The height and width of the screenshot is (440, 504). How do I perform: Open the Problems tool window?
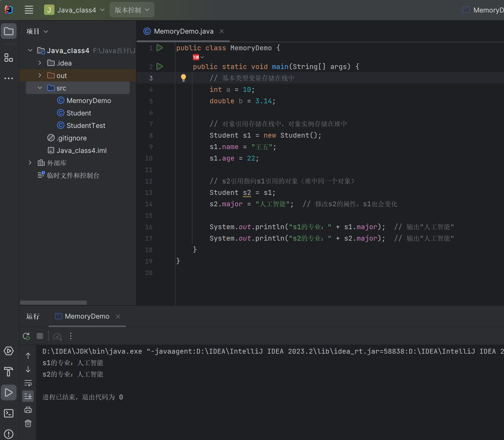point(9,434)
